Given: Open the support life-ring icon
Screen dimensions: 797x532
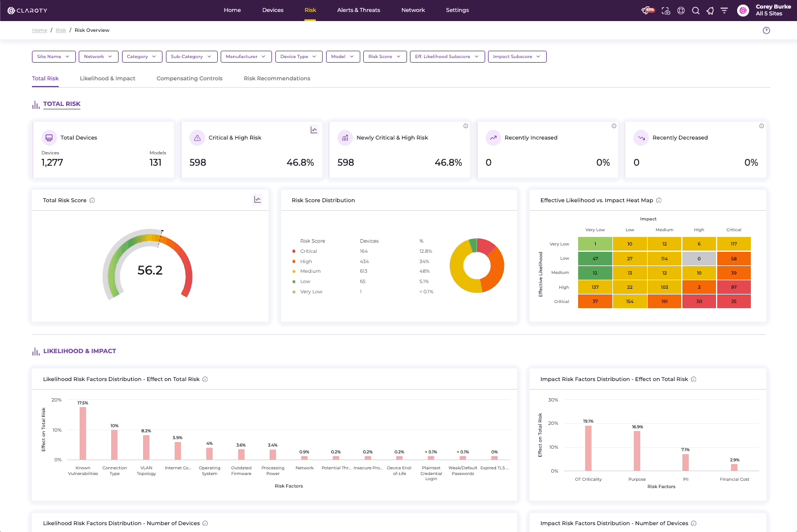Looking at the screenshot, I should click(681, 10).
